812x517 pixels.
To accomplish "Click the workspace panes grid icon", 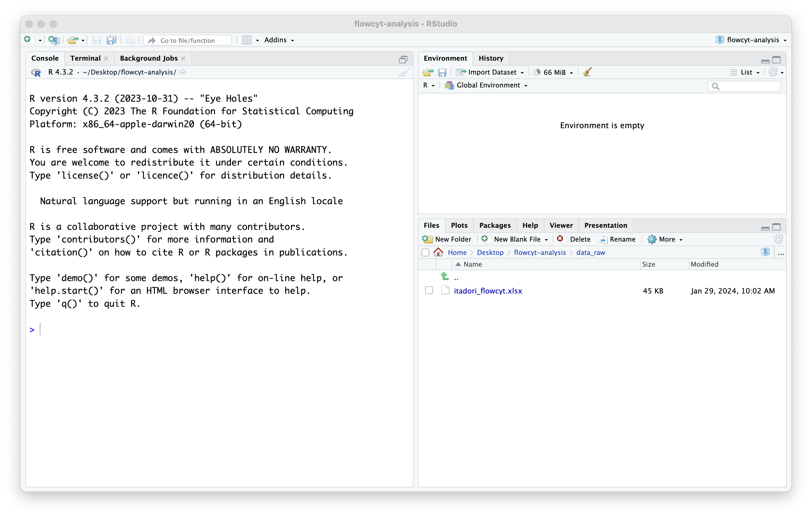I will [x=247, y=40].
